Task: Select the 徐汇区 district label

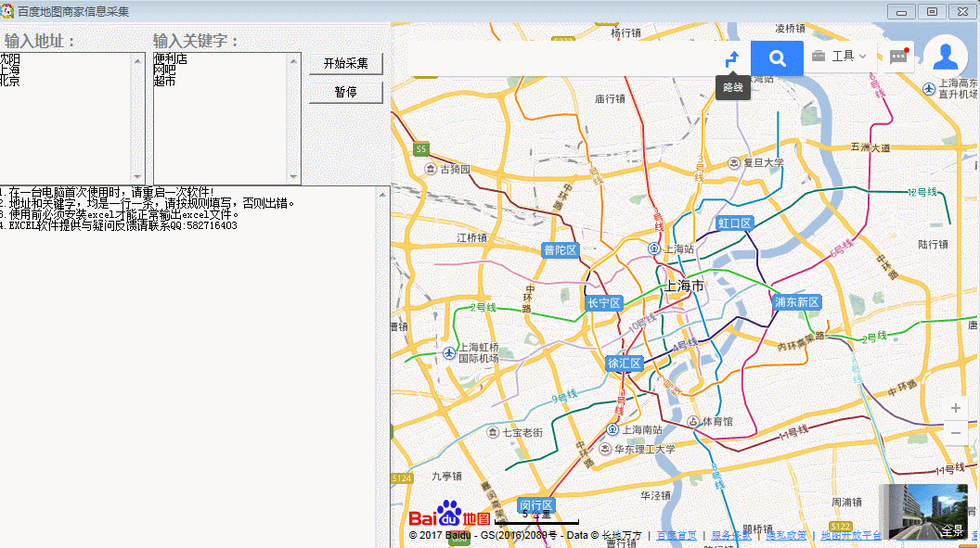Action: (625, 363)
